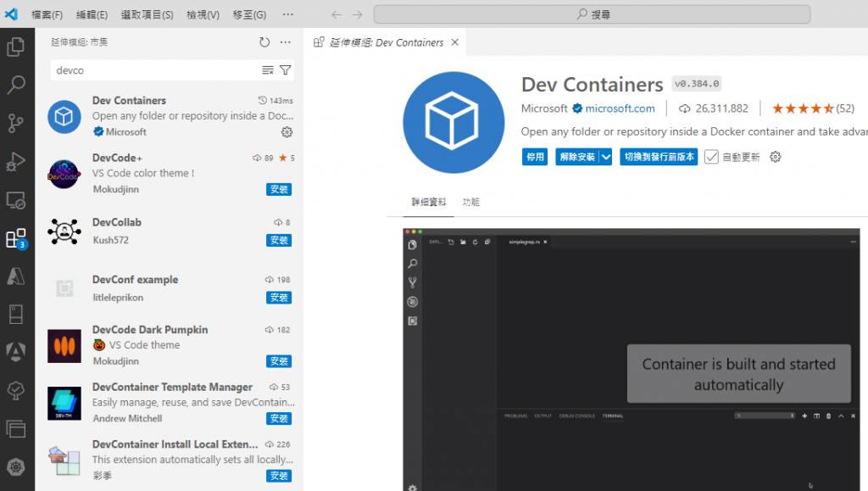Open the filter extensions funnel menu
The width and height of the screenshot is (868, 491).
coord(285,70)
